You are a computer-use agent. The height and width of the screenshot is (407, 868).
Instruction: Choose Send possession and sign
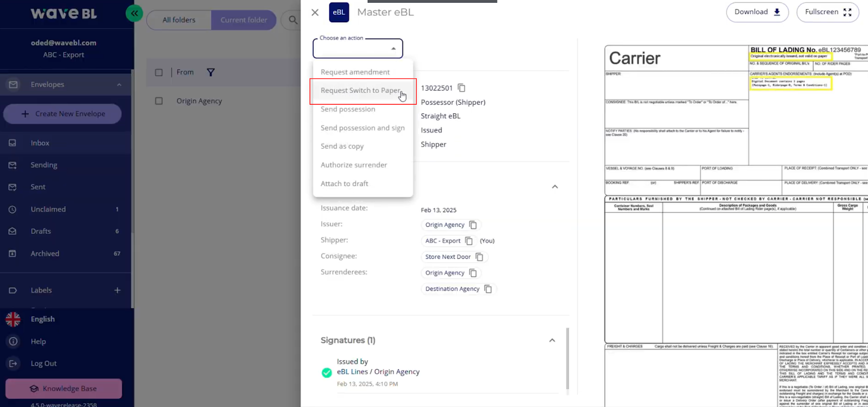363,128
